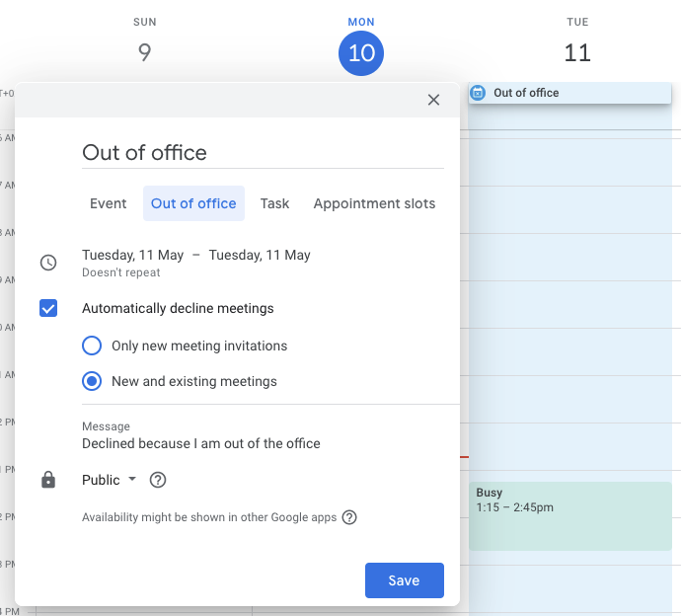This screenshot has width=681, height=616.
Task: Switch to the Event tab
Action: click(x=109, y=203)
